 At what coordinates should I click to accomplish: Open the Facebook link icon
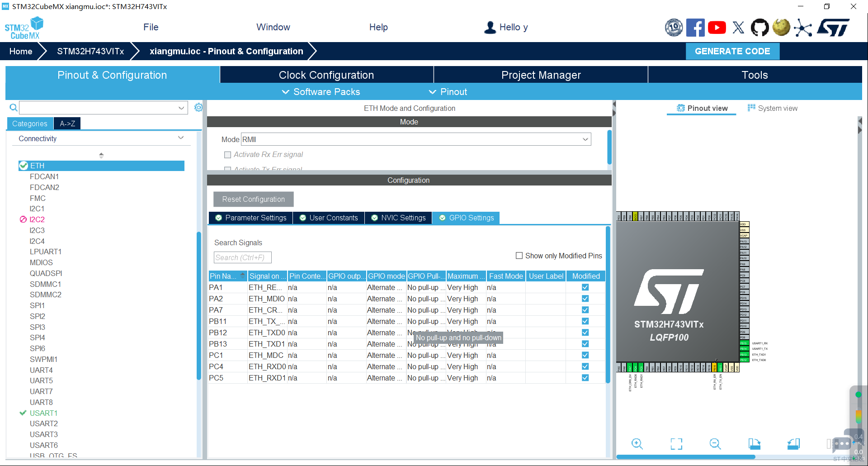tap(695, 28)
